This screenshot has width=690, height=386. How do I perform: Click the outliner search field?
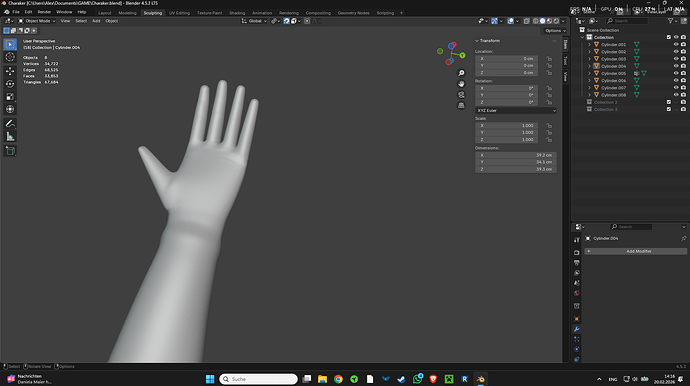627,21
